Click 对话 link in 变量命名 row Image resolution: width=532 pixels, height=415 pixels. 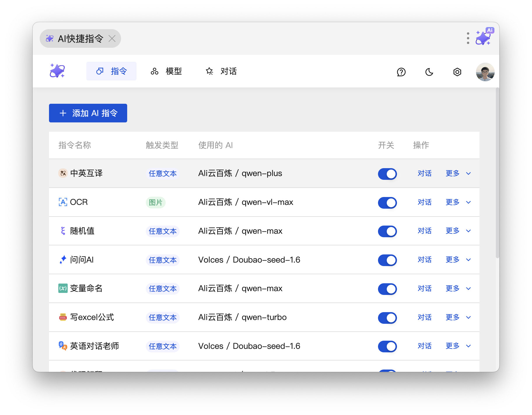click(x=424, y=289)
